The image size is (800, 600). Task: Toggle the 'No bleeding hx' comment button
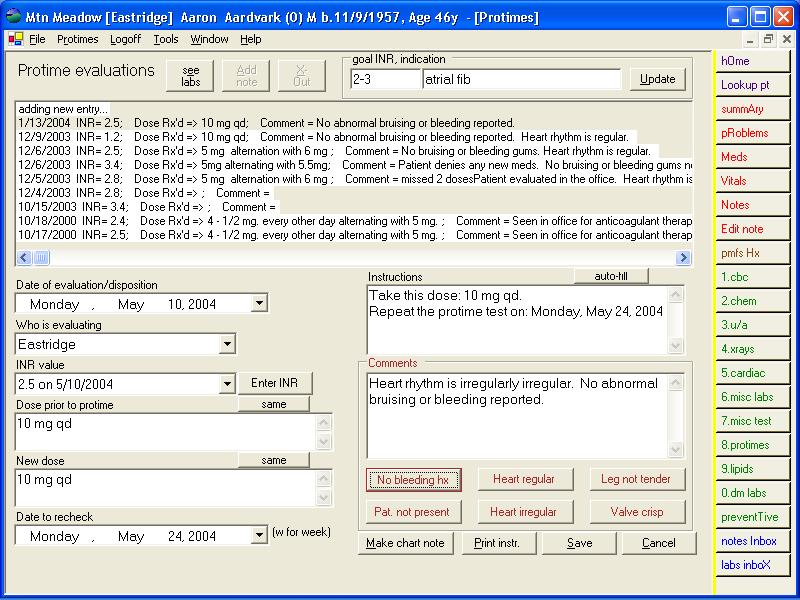point(412,480)
